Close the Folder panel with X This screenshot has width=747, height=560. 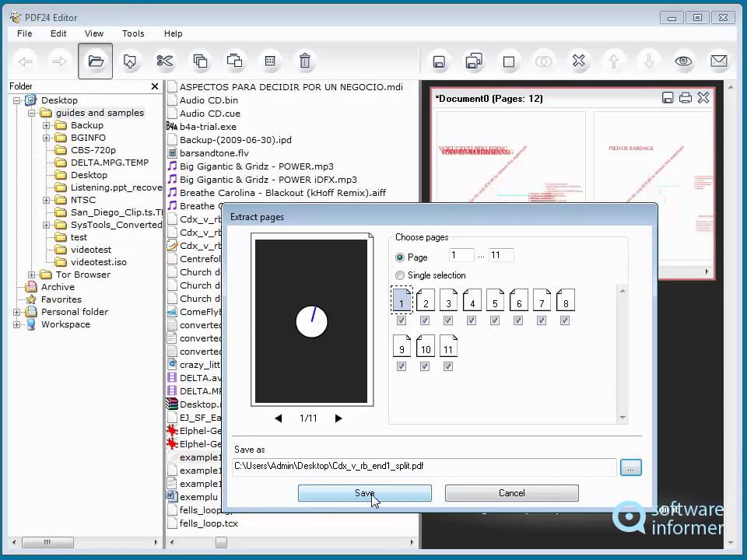point(154,86)
